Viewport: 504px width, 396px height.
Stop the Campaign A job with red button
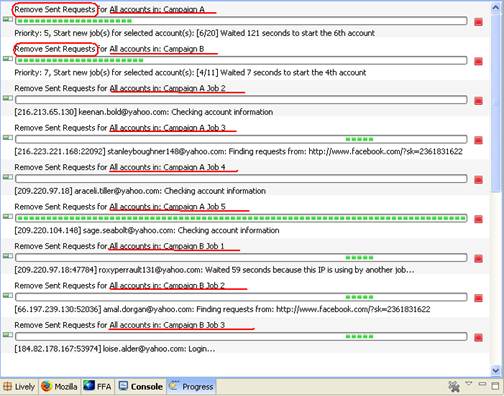(478, 22)
